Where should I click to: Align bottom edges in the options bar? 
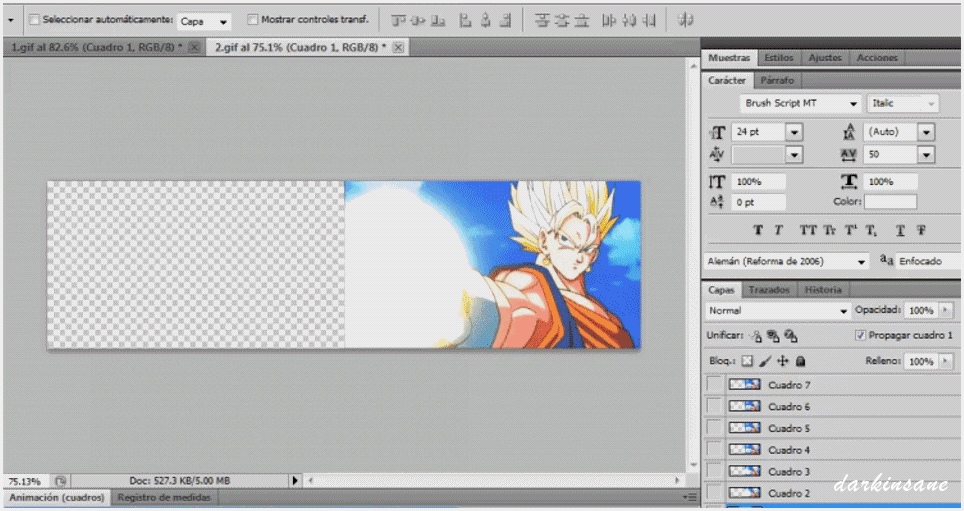438,20
